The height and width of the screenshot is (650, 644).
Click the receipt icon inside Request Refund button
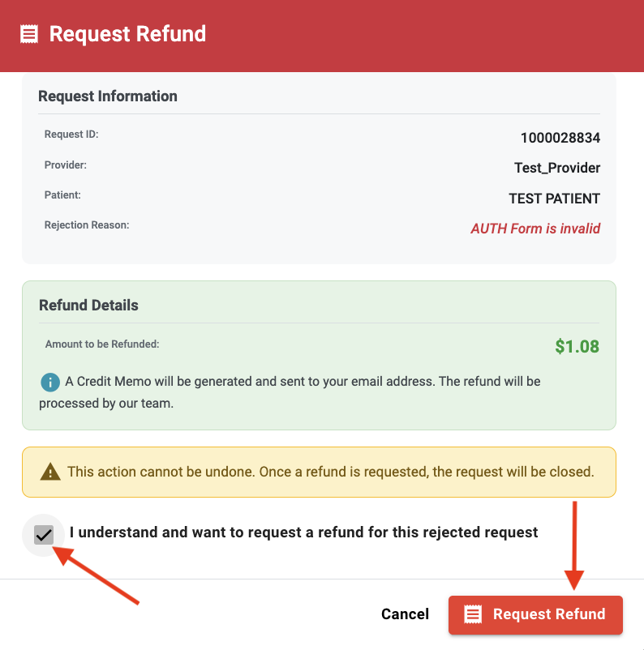point(474,614)
